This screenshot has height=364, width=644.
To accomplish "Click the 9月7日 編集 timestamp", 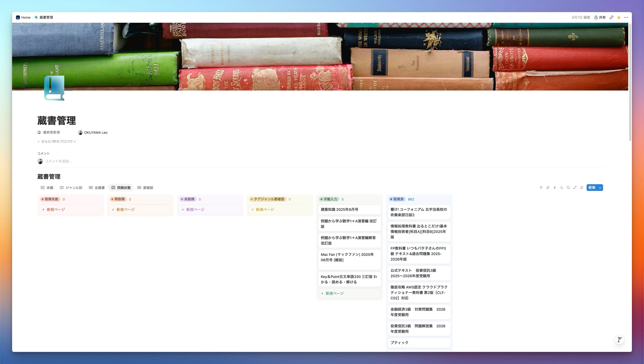I will click(581, 17).
